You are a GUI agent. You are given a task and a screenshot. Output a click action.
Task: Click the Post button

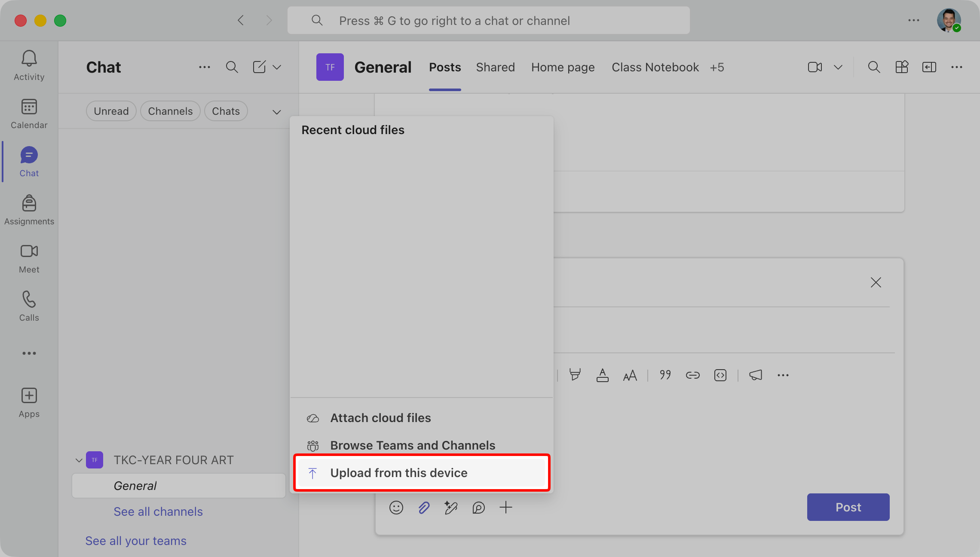(848, 507)
